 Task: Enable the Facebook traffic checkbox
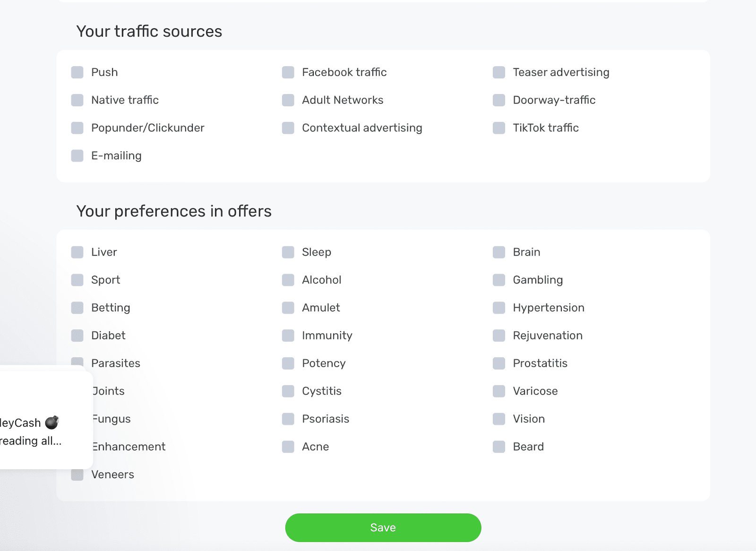point(288,72)
